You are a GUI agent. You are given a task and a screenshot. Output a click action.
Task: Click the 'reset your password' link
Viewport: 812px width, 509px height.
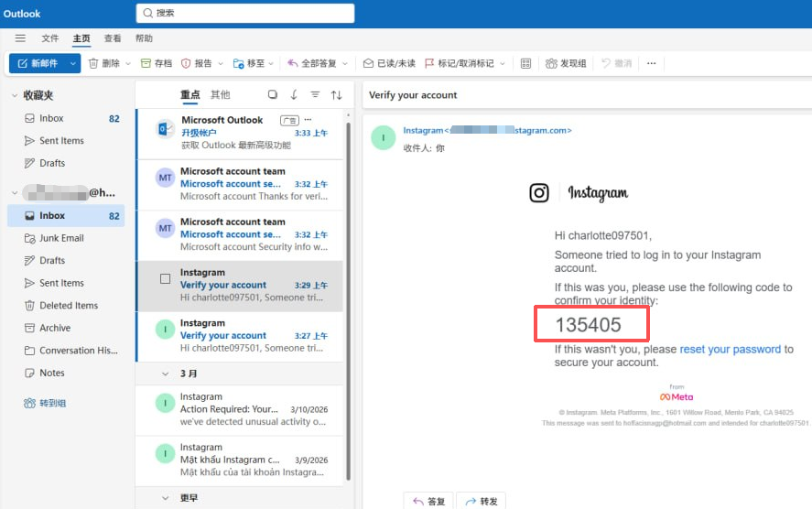(x=730, y=349)
